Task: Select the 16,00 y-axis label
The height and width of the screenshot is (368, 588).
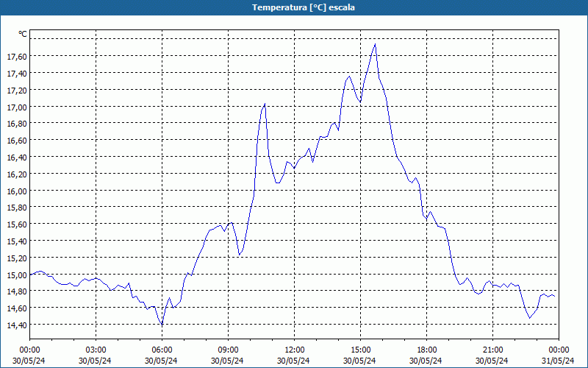Action: [x=17, y=191]
